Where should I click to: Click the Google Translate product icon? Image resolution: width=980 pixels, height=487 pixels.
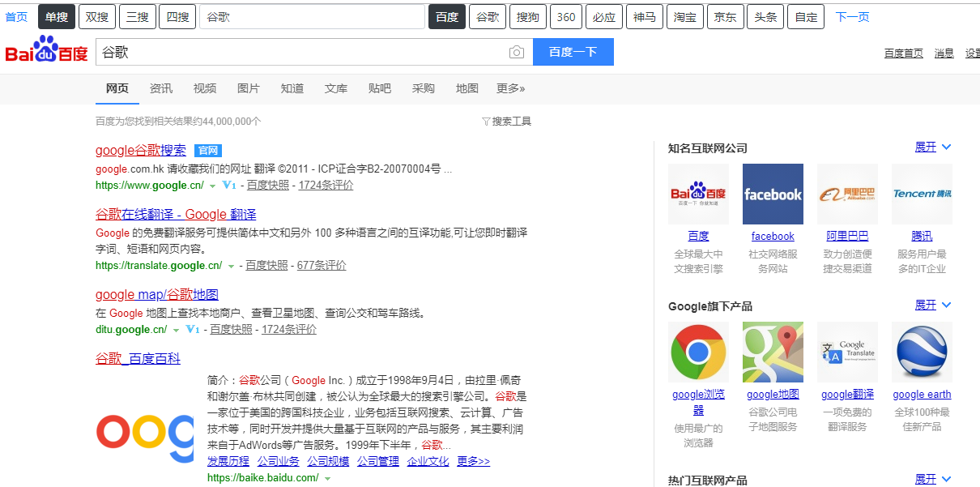847,352
